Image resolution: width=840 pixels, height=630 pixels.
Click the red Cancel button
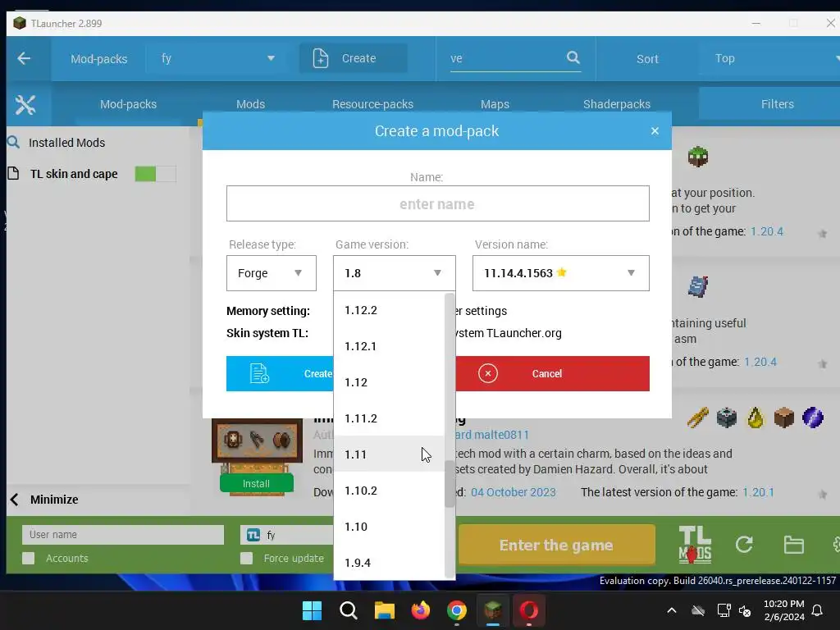[x=552, y=373]
